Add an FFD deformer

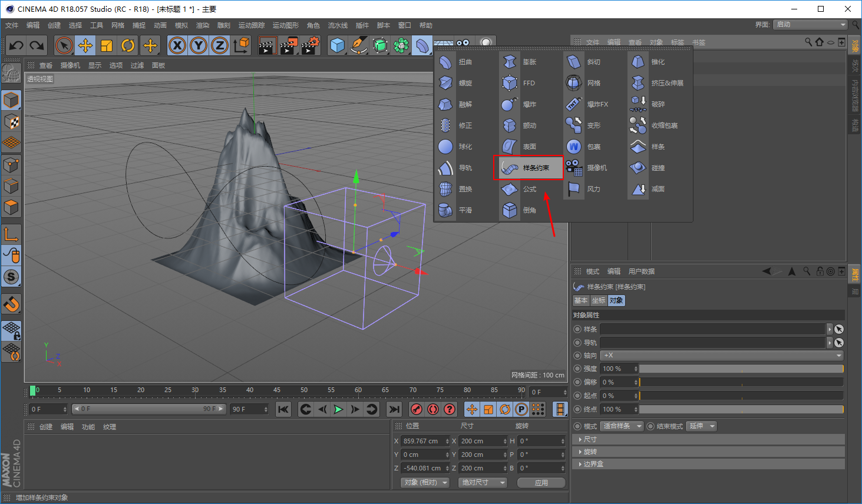coord(521,83)
